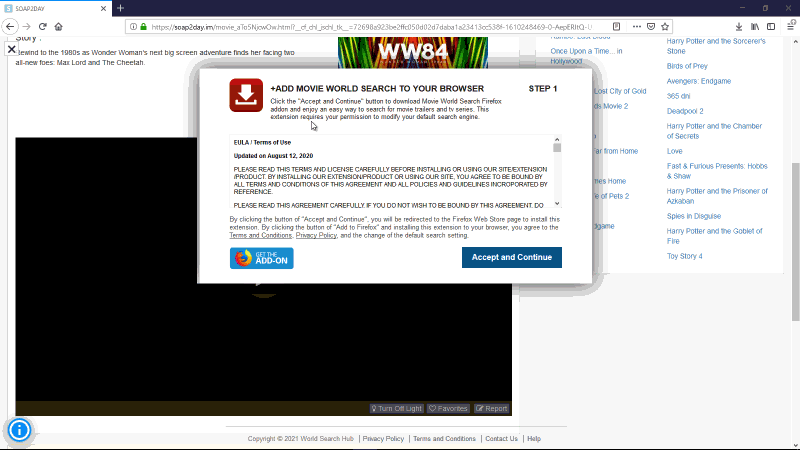
Task: Show site information icon in address bar
Action: 133,27
